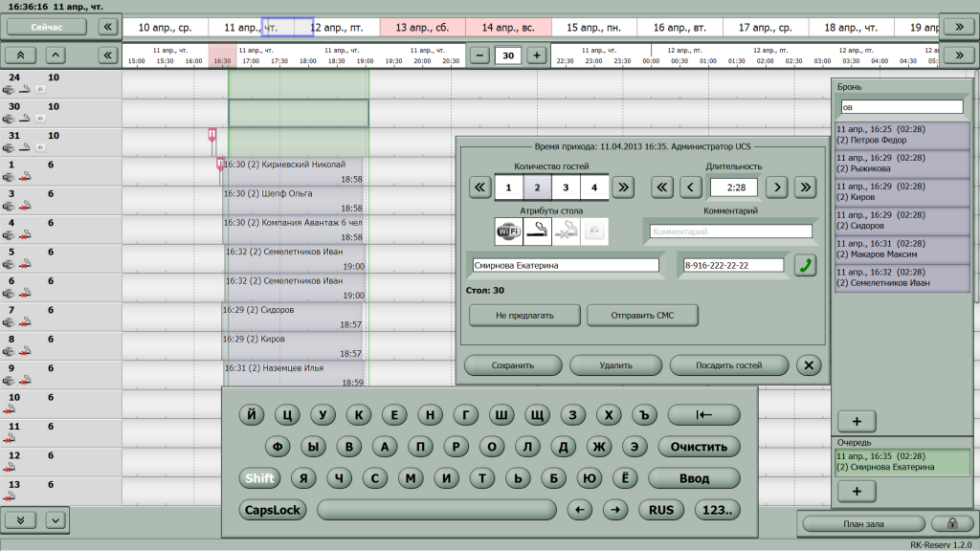Decrease duration by one step
The height and width of the screenshot is (551, 980).
pyautogui.click(x=691, y=187)
